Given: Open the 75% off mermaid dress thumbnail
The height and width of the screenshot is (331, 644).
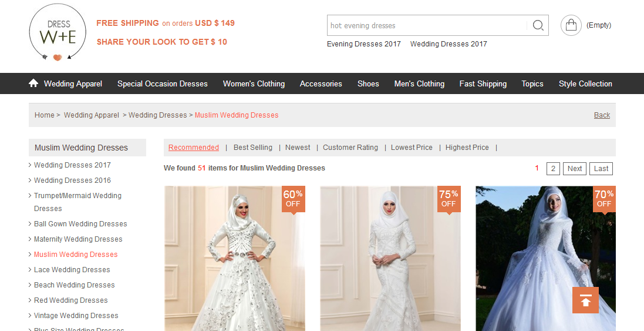Looking at the screenshot, I should pyautogui.click(x=390, y=259).
